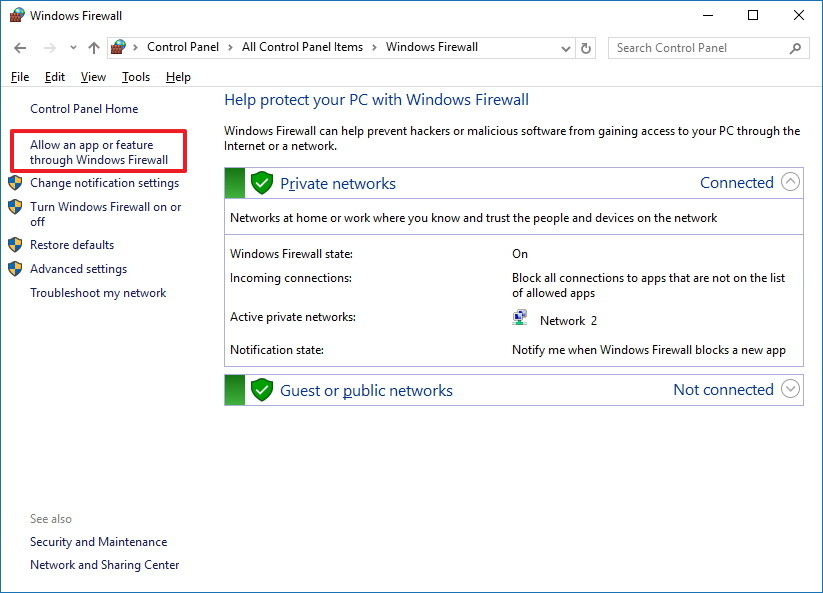The height and width of the screenshot is (593, 823).
Task: Open the address bar dropdown arrow
Action: tap(565, 47)
